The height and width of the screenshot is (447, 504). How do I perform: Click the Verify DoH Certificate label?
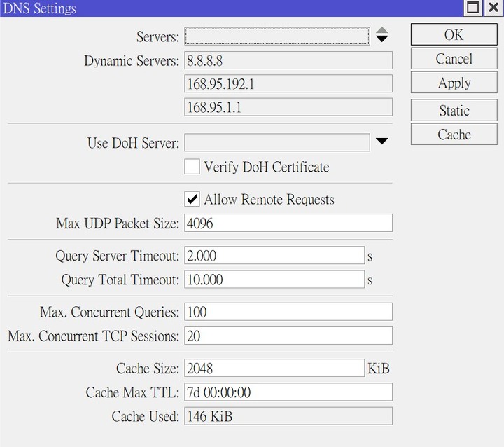tap(267, 167)
